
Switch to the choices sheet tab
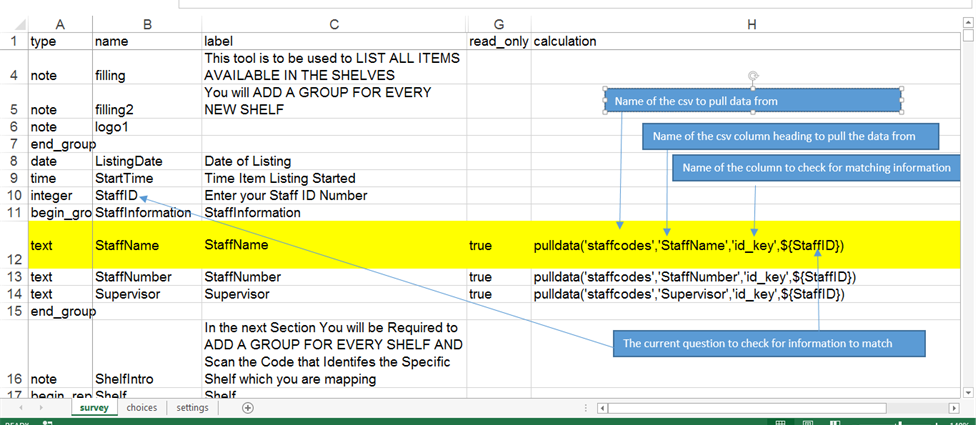click(x=141, y=408)
